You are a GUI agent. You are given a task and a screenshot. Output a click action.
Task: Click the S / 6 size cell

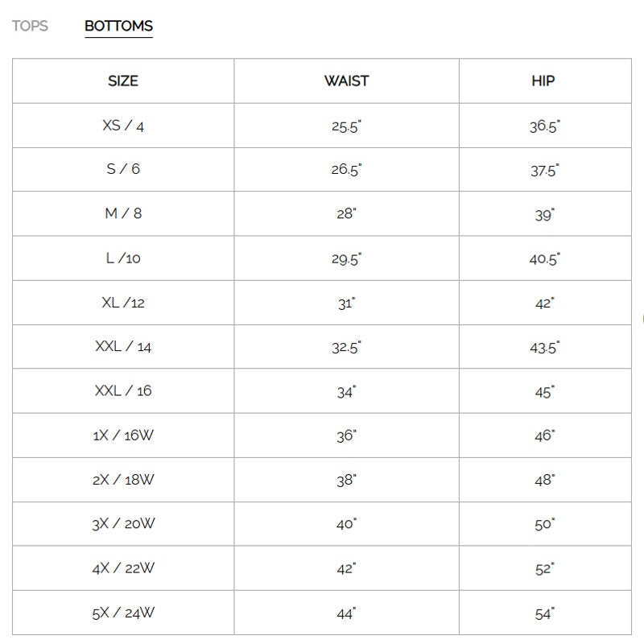[123, 170]
